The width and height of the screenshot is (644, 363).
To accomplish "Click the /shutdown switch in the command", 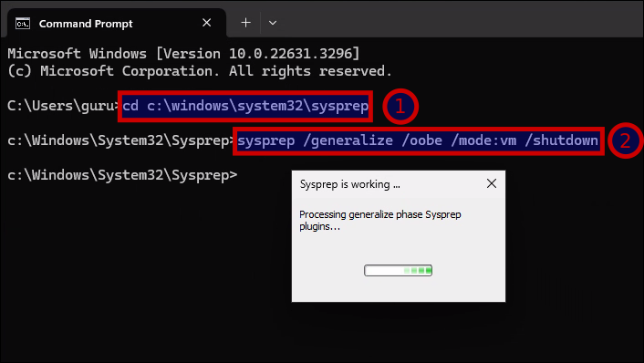I will 561,140.
